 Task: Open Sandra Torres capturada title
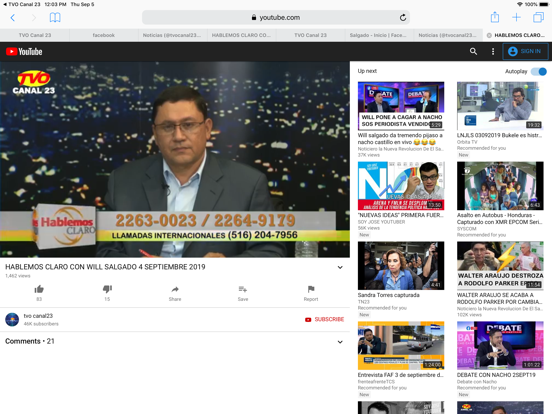point(389,295)
